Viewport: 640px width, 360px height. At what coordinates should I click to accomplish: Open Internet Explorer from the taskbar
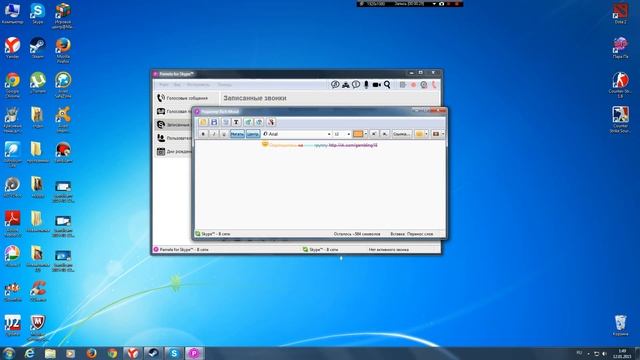[x=29, y=353]
